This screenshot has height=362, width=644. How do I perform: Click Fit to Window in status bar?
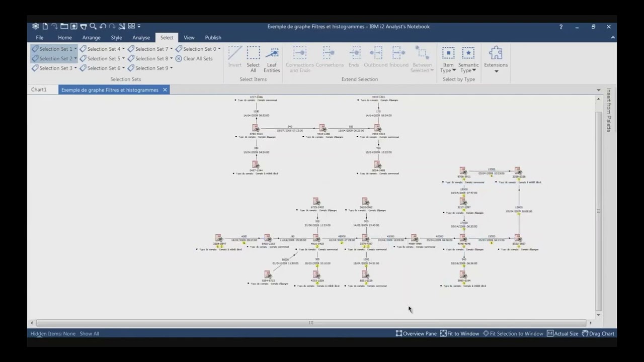[x=459, y=333]
